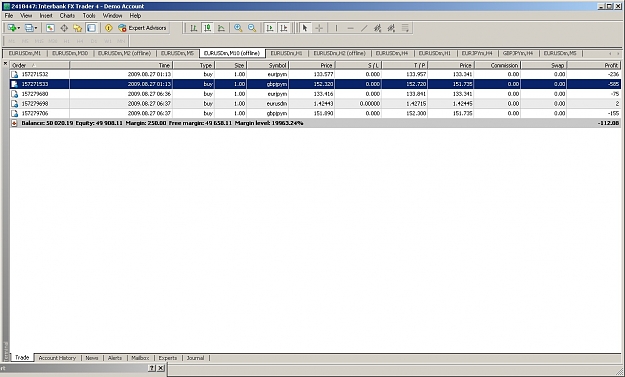Toggle Chart Shift

pos(283,28)
